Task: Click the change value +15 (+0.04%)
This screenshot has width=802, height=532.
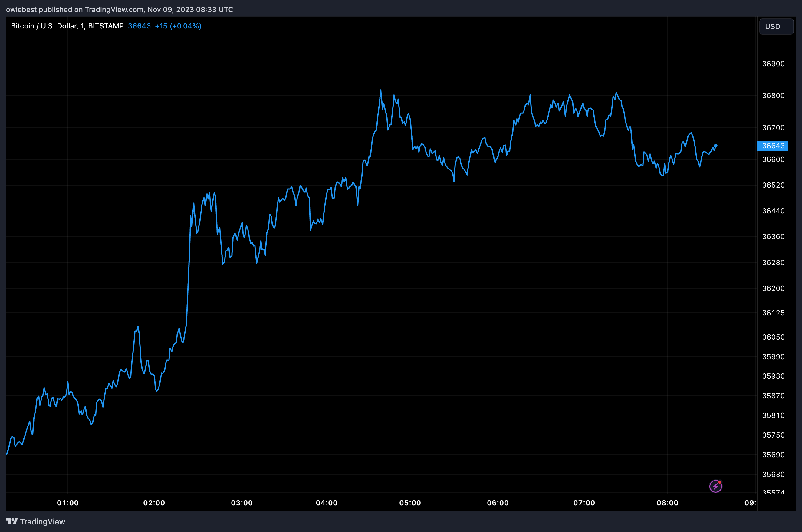Action: pos(178,26)
